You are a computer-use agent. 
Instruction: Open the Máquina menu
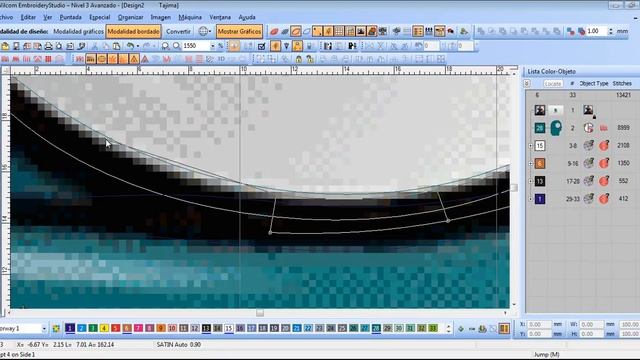click(190, 17)
